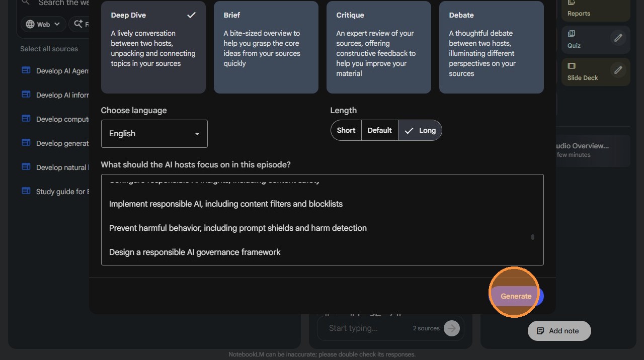Click the send arrow in the chat box

point(452,328)
